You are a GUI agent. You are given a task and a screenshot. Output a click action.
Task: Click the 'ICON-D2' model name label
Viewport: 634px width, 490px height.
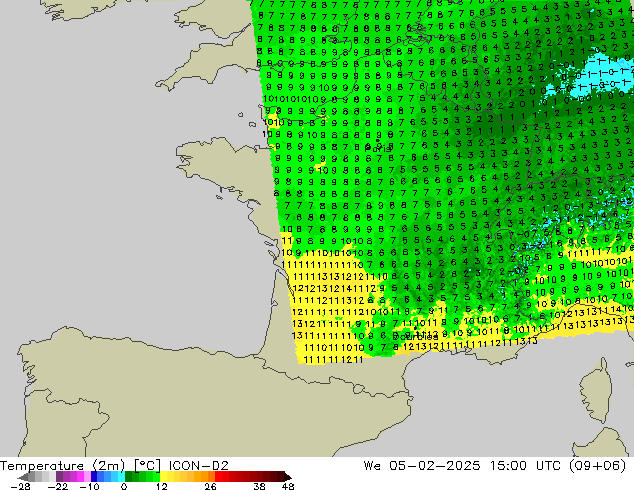199,466
